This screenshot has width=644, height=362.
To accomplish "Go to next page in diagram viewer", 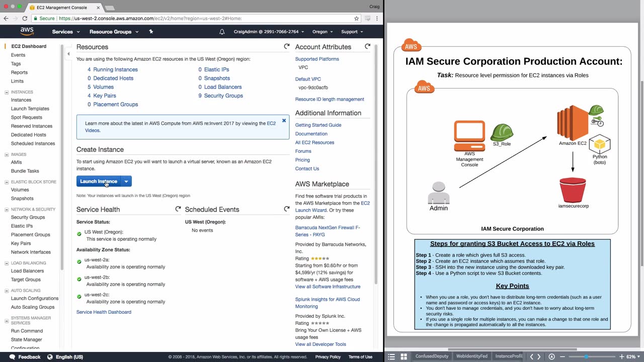I will point(539,356).
